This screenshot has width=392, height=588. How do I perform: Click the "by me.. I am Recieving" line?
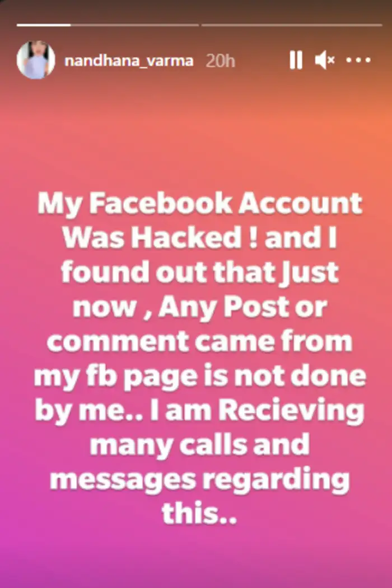click(x=200, y=412)
